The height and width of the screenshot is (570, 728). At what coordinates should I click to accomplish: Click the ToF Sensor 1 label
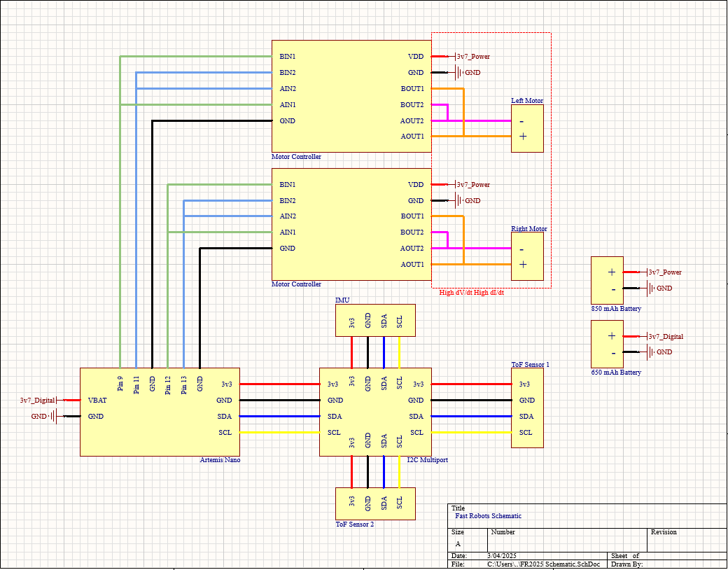[x=530, y=365]
